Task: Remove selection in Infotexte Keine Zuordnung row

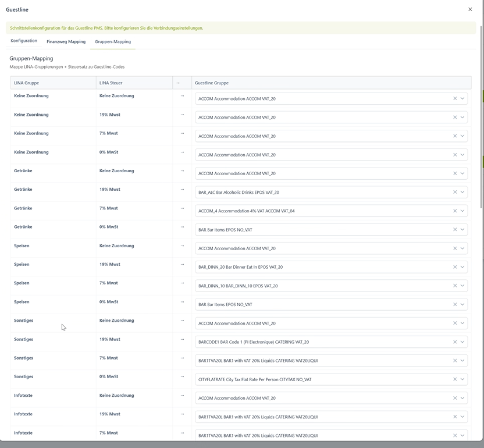Action: (x=455, y=398)
